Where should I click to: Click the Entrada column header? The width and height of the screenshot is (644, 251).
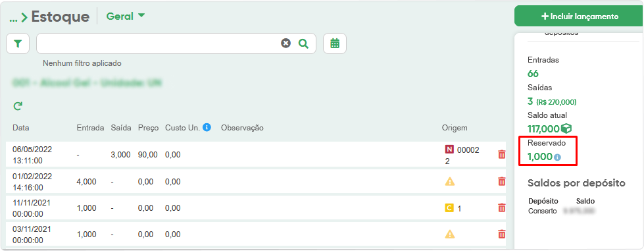[90, 128]
